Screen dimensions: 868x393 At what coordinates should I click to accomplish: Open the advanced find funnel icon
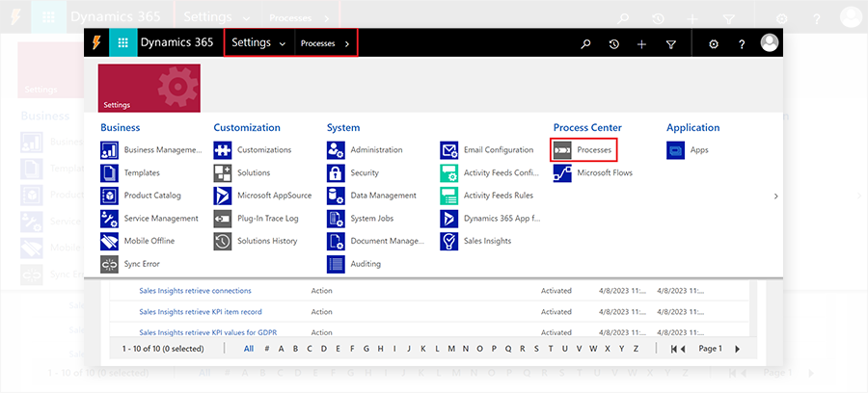671,44
